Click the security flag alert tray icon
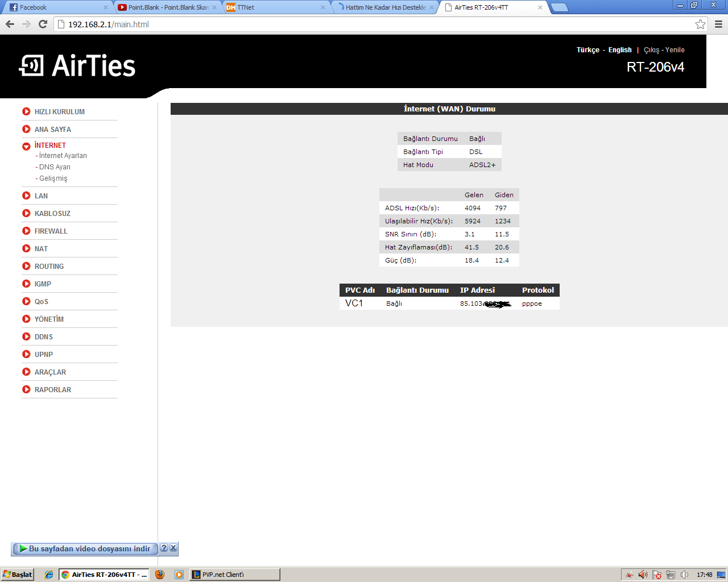Screen dimensions: 728x582 (x=657, y=575)
